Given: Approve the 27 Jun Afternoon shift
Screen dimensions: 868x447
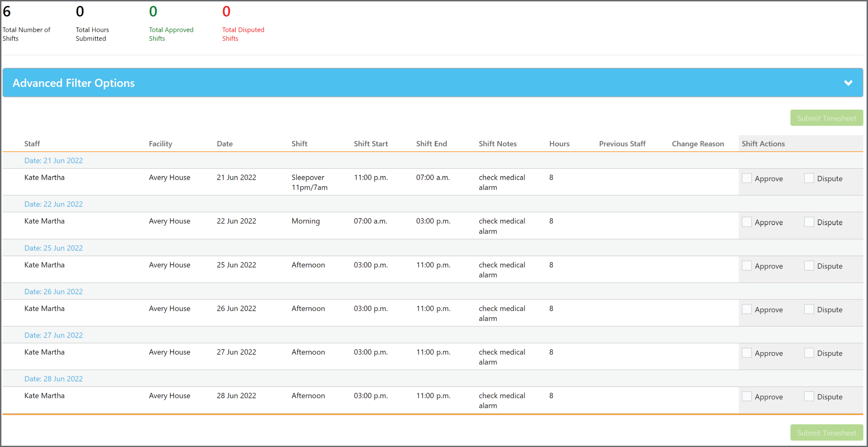Looking at the screenshot, I should tap(747, 352).
